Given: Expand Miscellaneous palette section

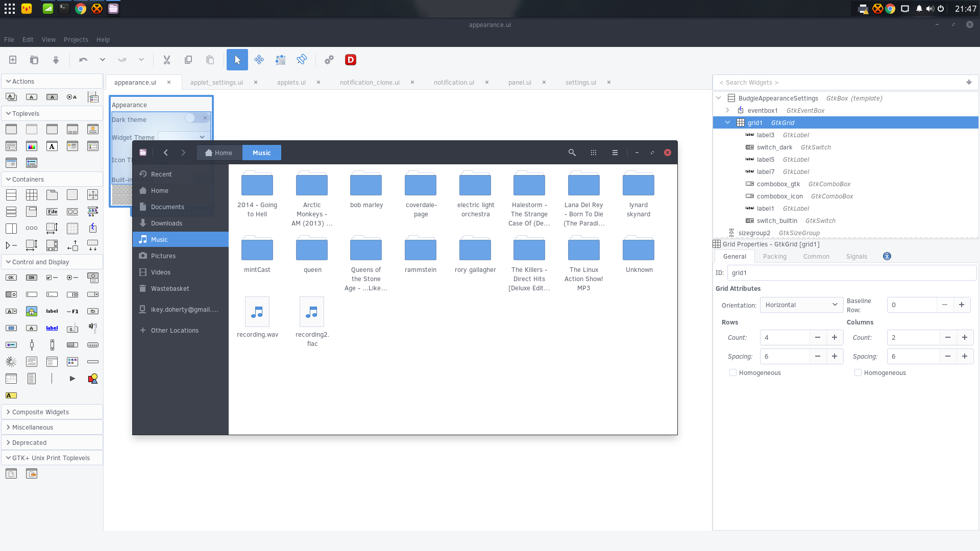Looking at the screenshot, I should 52,428.
